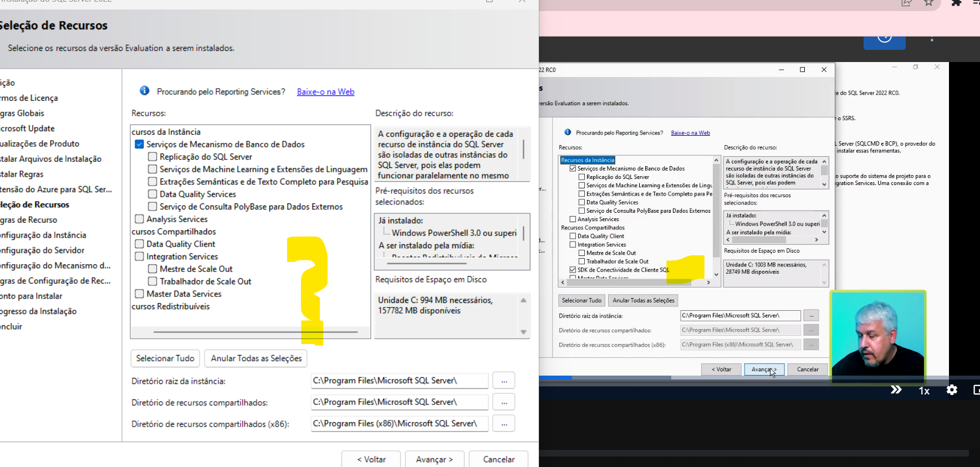This screenshot has height=467, width=980.
Task: Open video settings gear icon
Action: (x=952, y=390)
